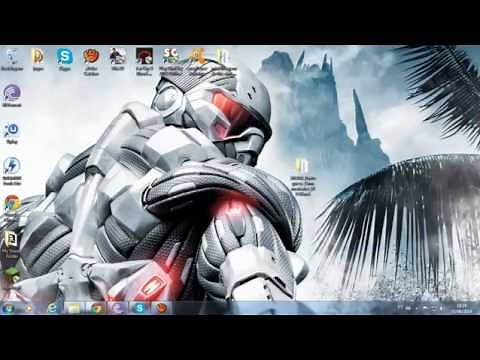Open Internet Explorer from the taskbar

coord(53,308)
